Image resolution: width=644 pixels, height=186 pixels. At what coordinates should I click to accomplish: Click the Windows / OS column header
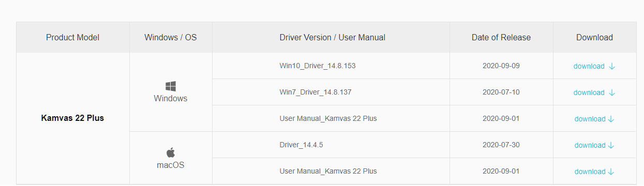(171, 37)
